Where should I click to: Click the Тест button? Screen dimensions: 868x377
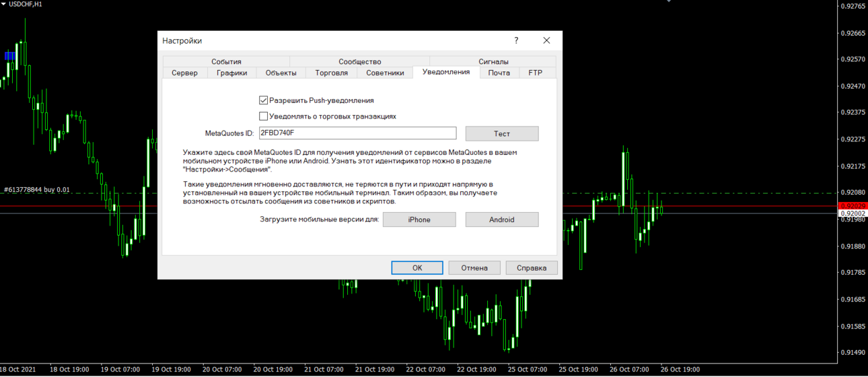pos(502,133)
